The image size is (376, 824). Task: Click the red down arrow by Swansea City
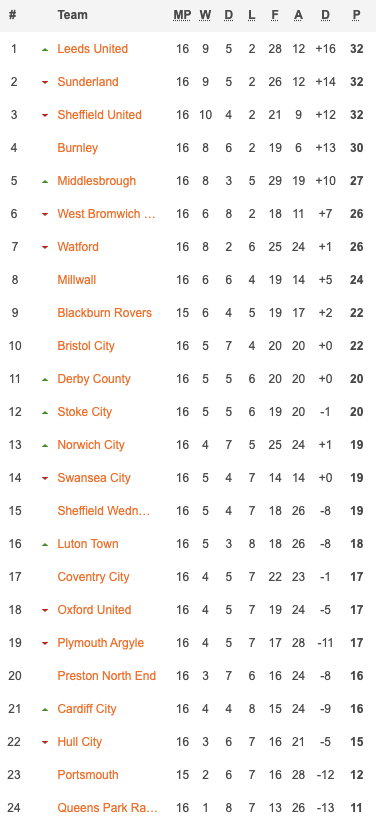(45, 478)
